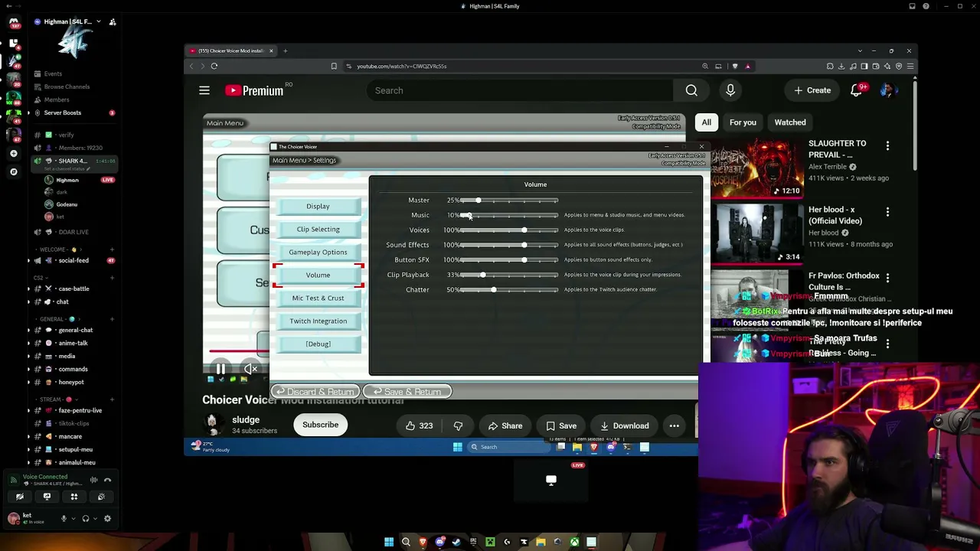Click Master volume slider in settings

(x=509, y=201)
